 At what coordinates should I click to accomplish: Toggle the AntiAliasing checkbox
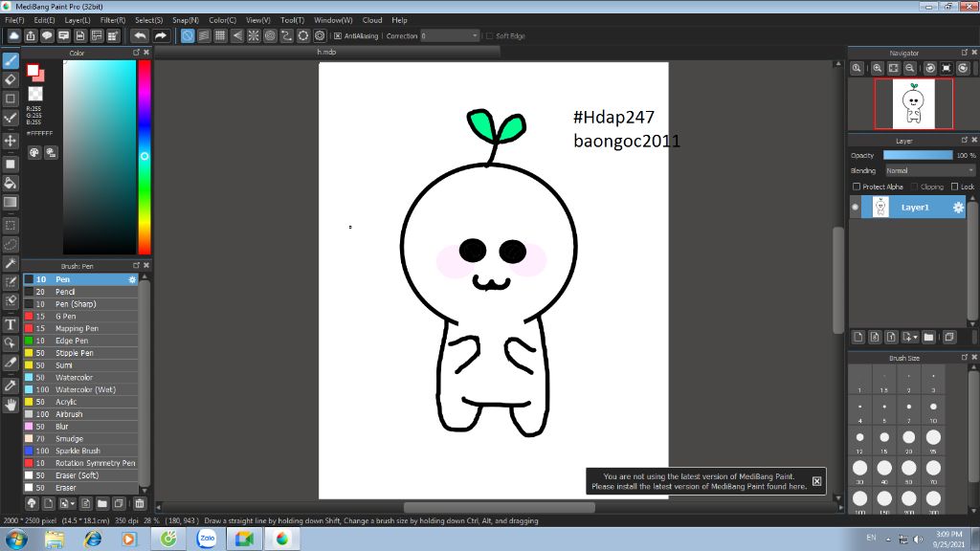(338, 36)
